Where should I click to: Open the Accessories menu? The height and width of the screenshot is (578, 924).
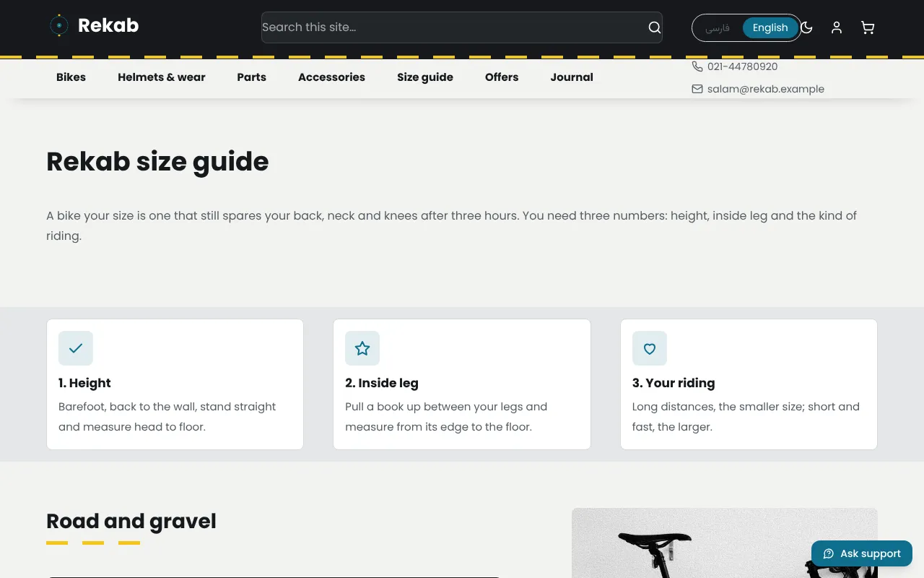[x=331, y=77]
